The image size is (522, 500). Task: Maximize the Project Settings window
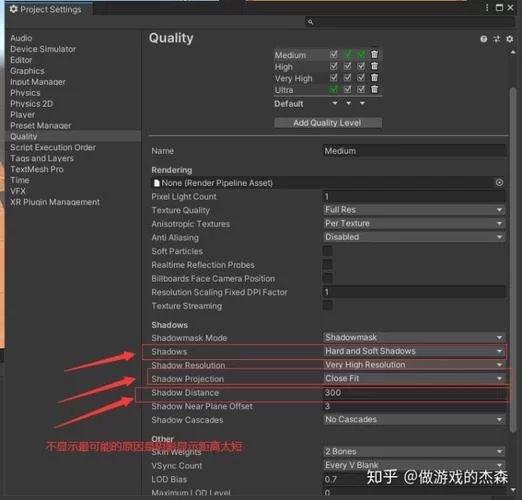(x=499, y=8)
